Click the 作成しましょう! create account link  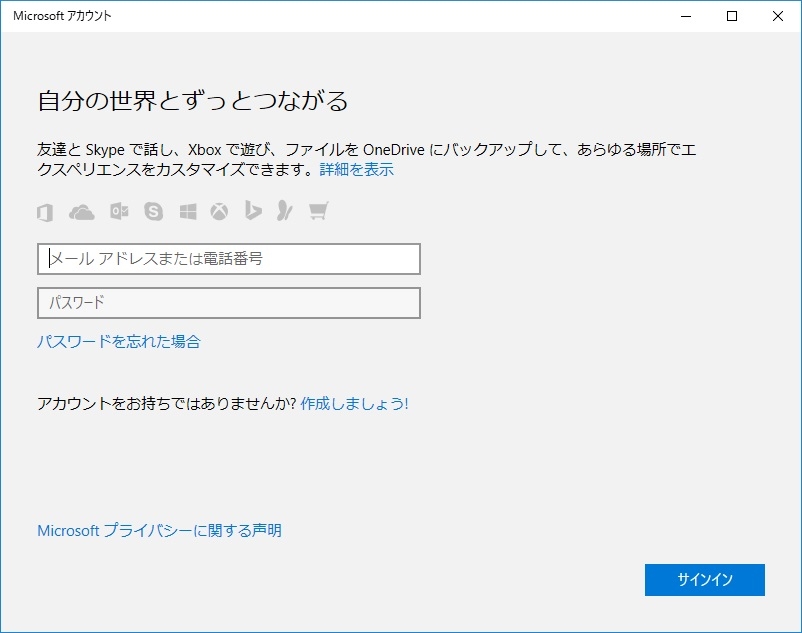click(x=354, y=403)
